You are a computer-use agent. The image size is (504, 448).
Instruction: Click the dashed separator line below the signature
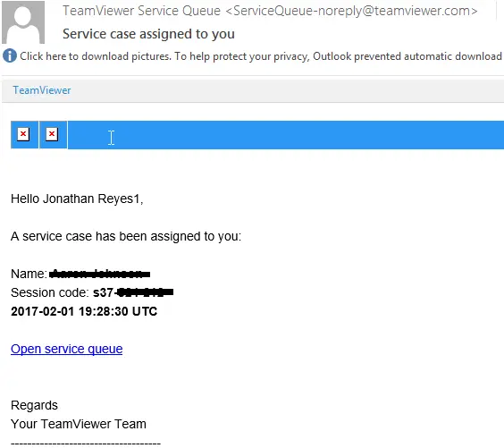[x=86, y=444]
